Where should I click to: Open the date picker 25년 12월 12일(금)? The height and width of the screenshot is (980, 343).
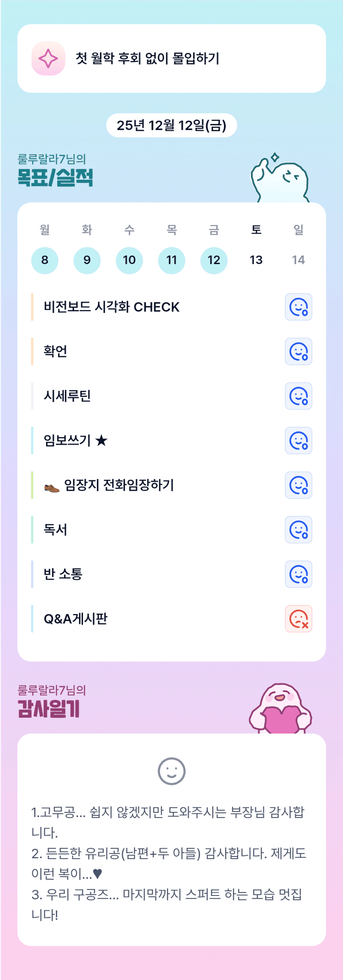pyautogui.click(x=171, y=125)
